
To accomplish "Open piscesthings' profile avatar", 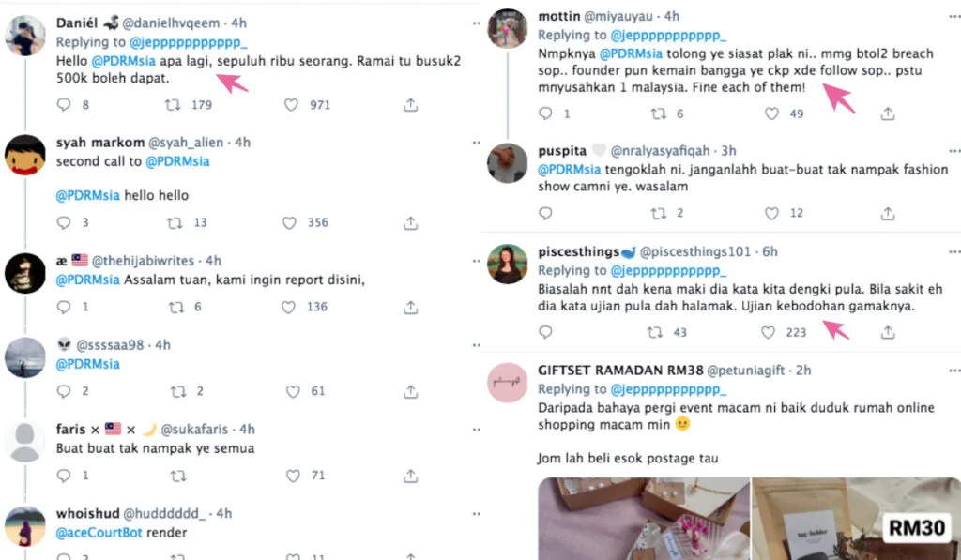I will (507, 265).
